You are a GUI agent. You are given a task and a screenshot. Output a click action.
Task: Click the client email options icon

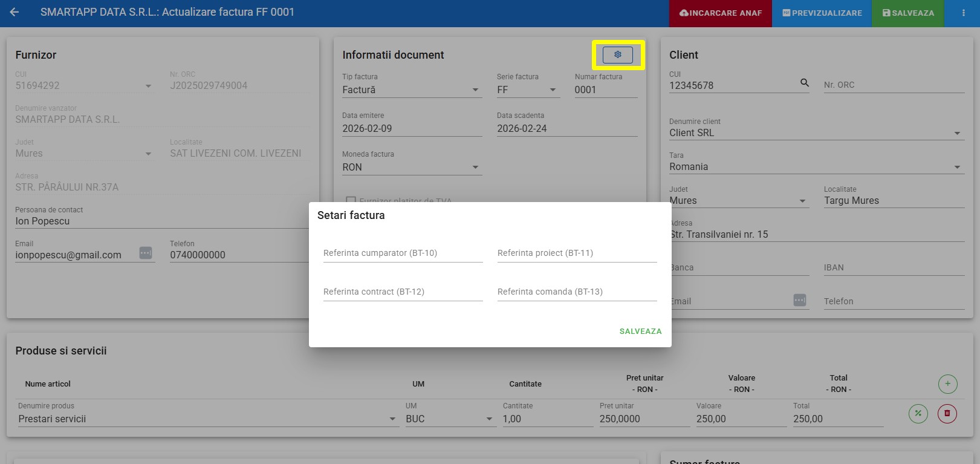pyautogui.click(x=799, y=300)
